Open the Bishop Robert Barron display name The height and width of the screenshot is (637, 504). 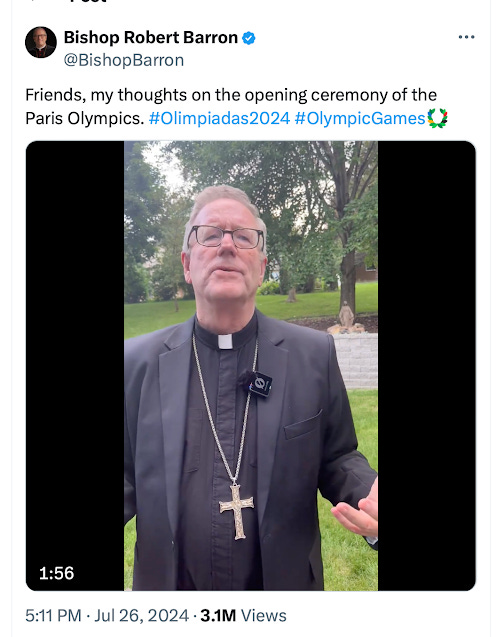point(151,37)
